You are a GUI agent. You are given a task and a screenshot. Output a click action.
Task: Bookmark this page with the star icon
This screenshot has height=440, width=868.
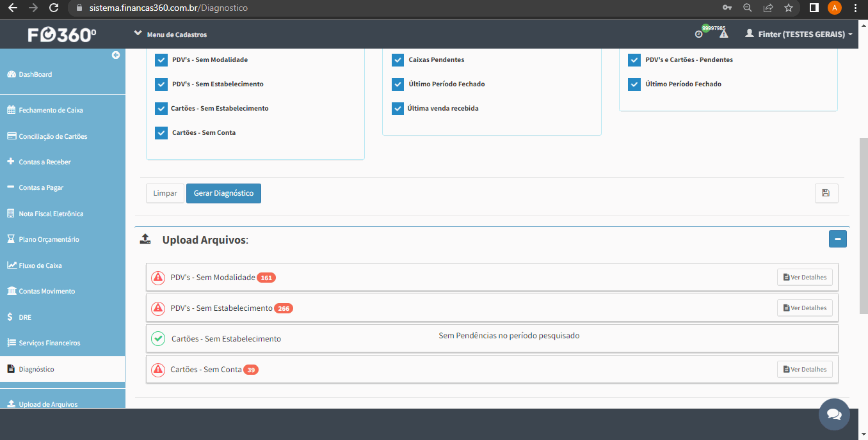coord(788,8)
